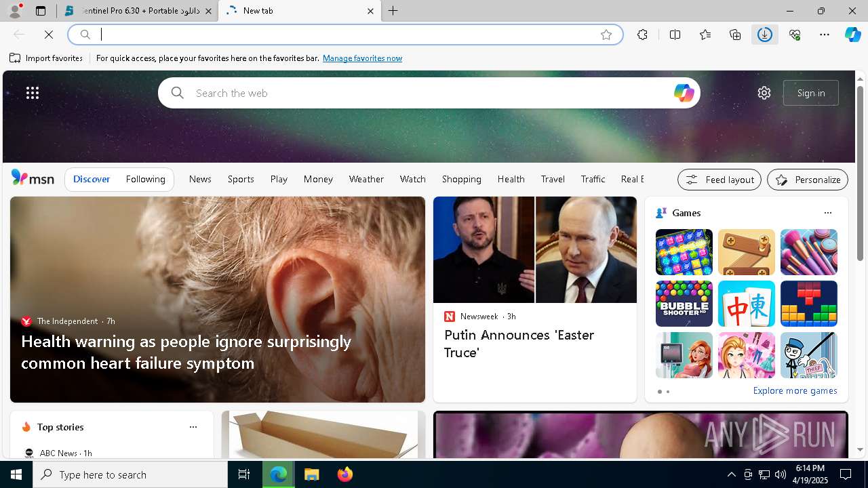The image size is (868, 488).
Task: Launch Firefox from taskbar
Action: pos(345,474)
